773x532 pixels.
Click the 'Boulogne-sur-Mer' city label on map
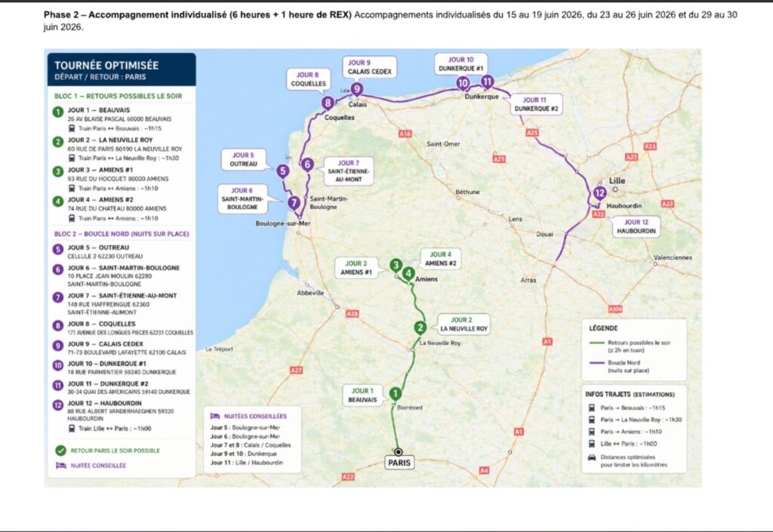click(283, 223)
